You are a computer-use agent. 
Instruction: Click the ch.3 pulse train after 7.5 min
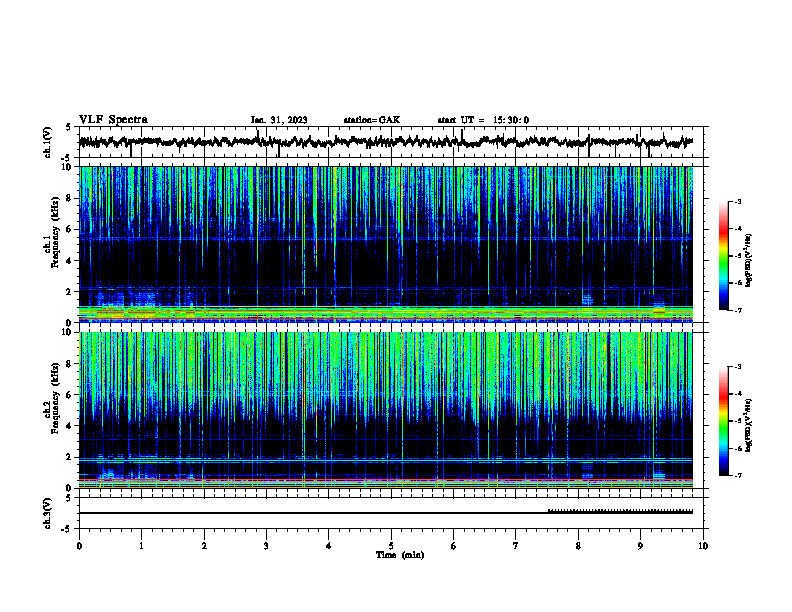pos(620,511)
